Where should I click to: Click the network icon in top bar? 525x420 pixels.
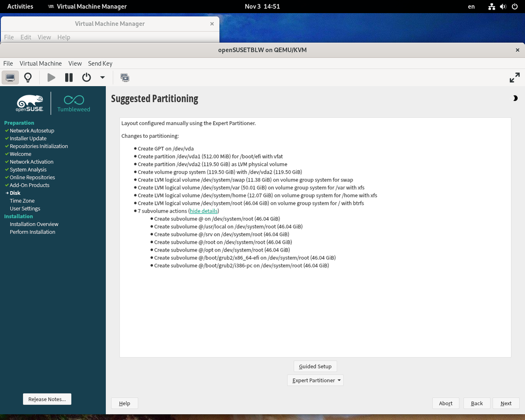pyautogui.click(x=491, y=7)
